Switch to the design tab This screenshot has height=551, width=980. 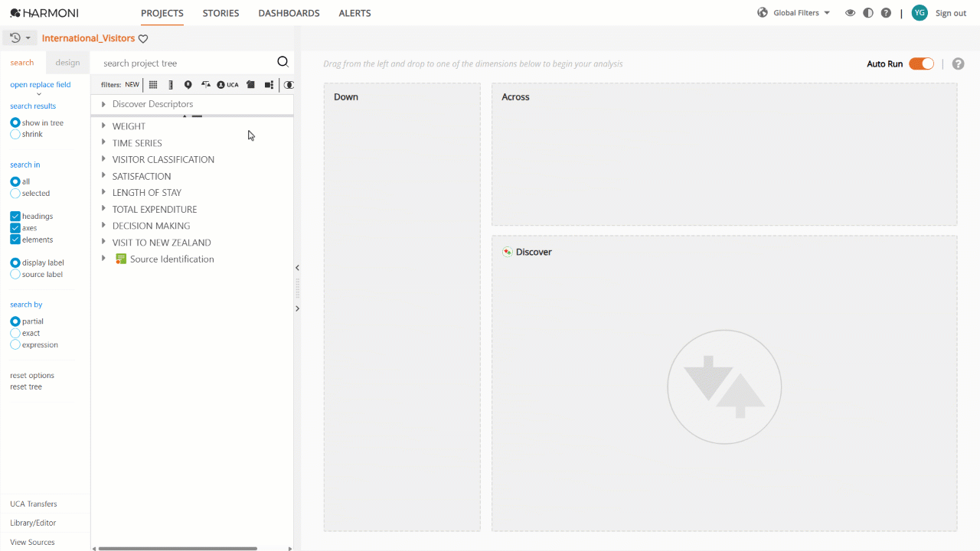(x=67, y=63)
